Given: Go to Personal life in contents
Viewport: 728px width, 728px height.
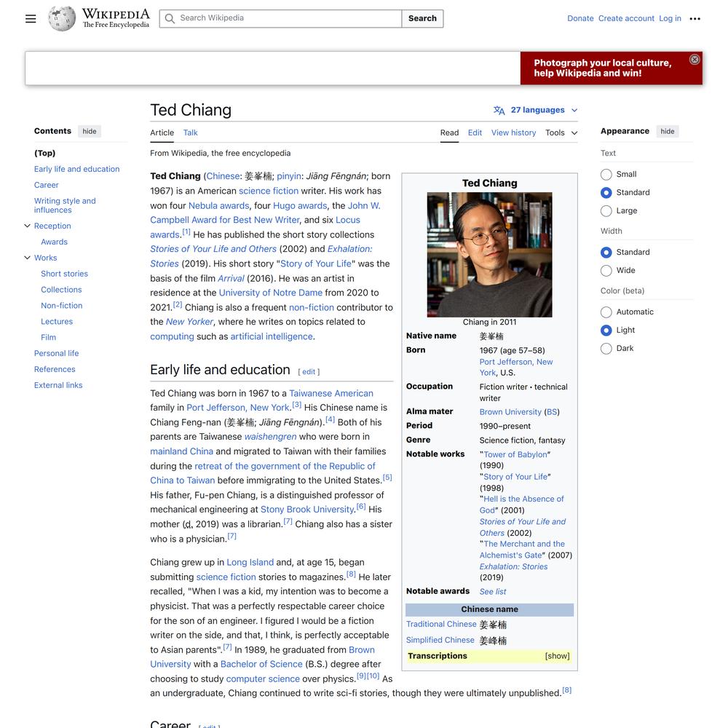Looking at the screenshot, I should (x=56, y=353).
